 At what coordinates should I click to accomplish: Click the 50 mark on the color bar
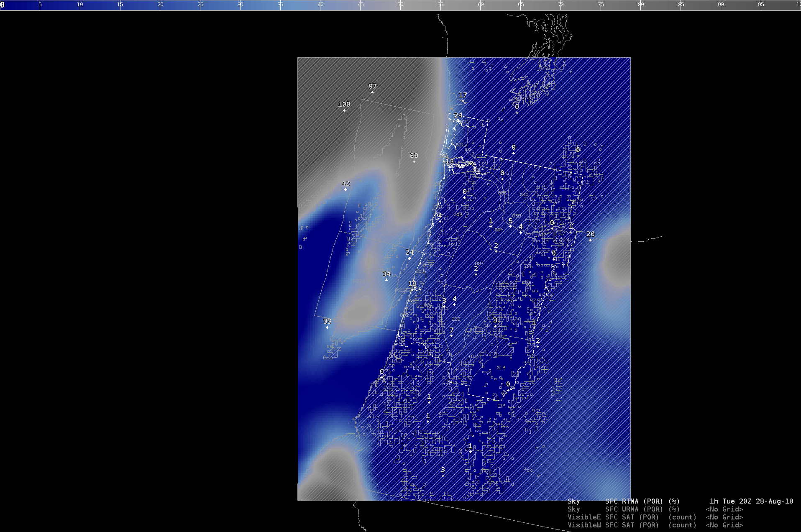point(400,5)
